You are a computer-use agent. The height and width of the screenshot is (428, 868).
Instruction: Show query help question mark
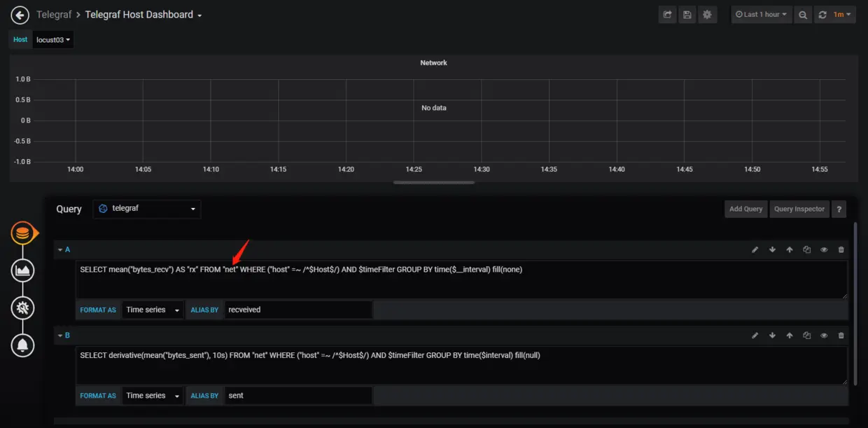click(839, 209)
